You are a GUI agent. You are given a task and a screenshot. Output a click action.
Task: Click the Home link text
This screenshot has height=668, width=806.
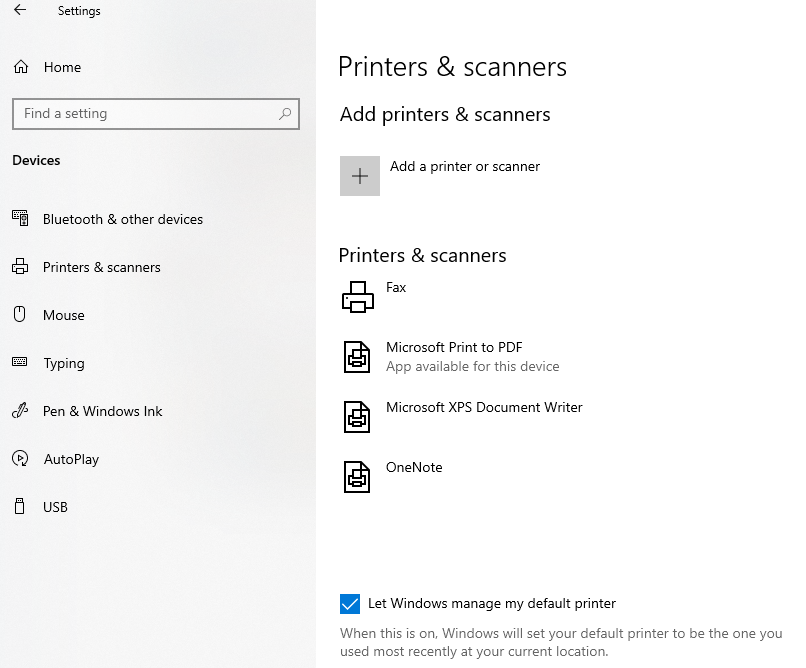click(x=62, y=67)
